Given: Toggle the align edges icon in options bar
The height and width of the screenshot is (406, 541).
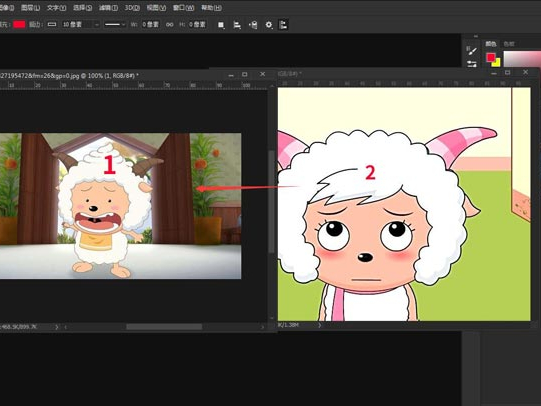Looking at the screenshot, I should 283,25.
